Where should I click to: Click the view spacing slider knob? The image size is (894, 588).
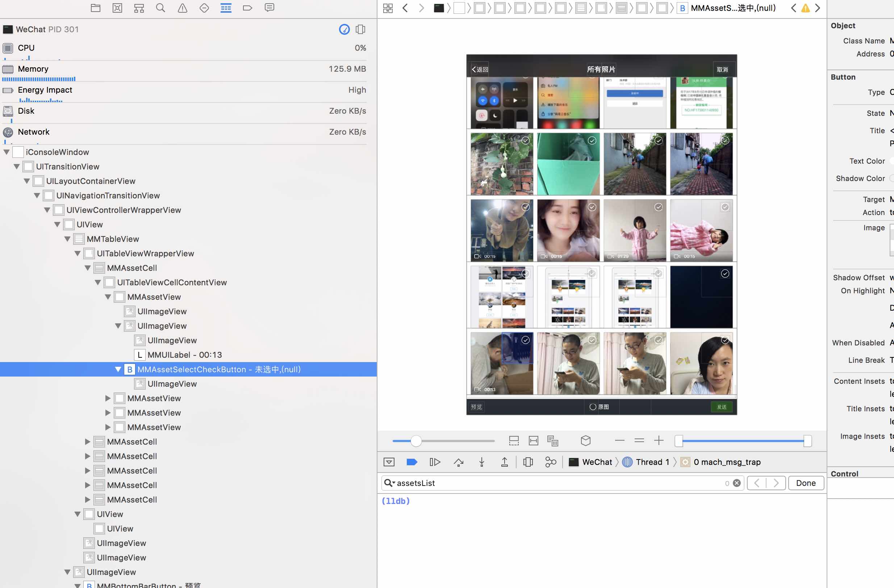pyautogui.click(x=416, y=441)
